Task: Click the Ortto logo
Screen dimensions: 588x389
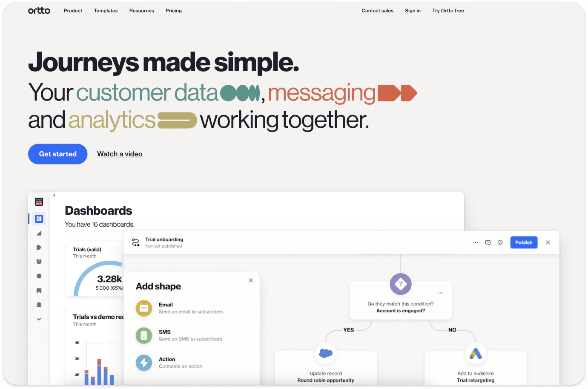Action: point(39,11)
